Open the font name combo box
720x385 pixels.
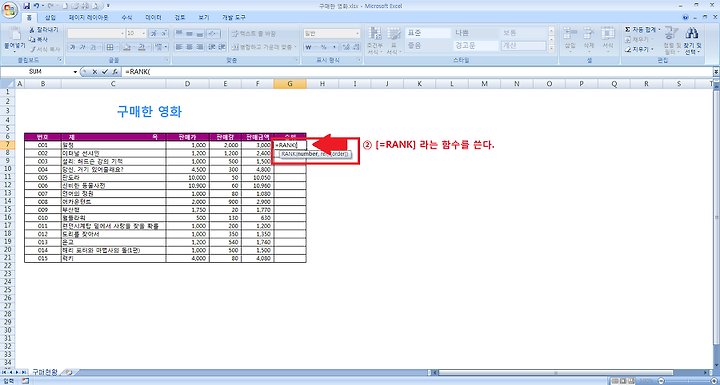point(96,34)
